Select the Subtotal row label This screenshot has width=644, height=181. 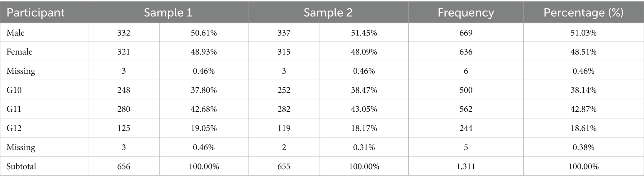point(21,166)
